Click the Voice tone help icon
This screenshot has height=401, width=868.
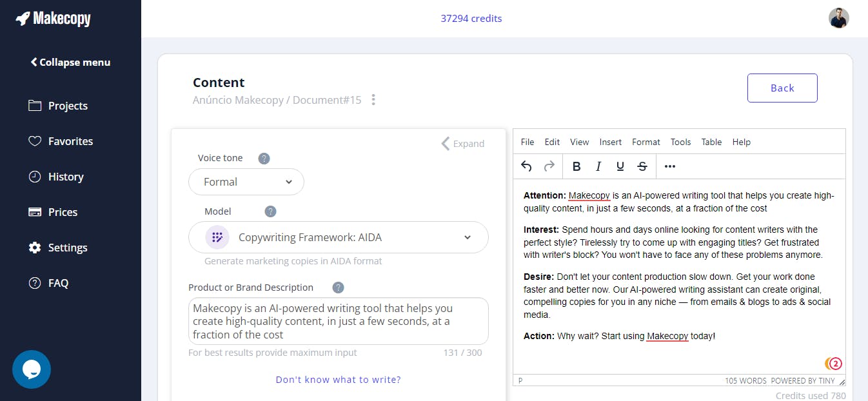pyautogui.click(x=264, y=158)
